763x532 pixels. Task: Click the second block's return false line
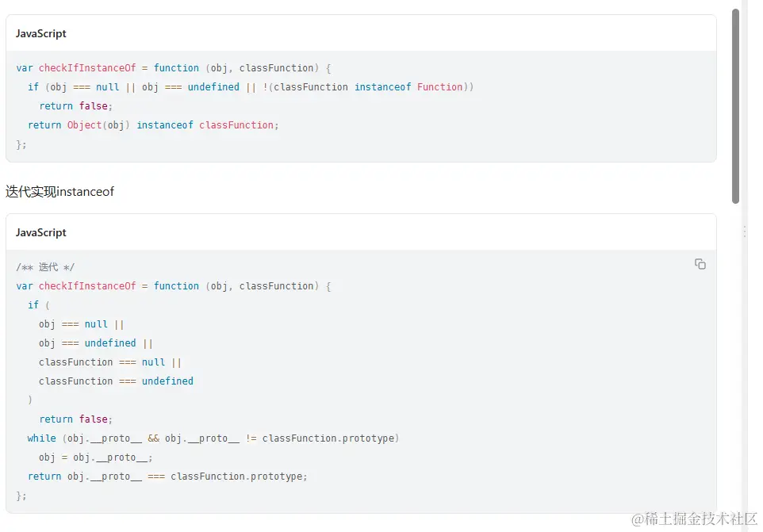pyautogui.click(x=76, y=419)
